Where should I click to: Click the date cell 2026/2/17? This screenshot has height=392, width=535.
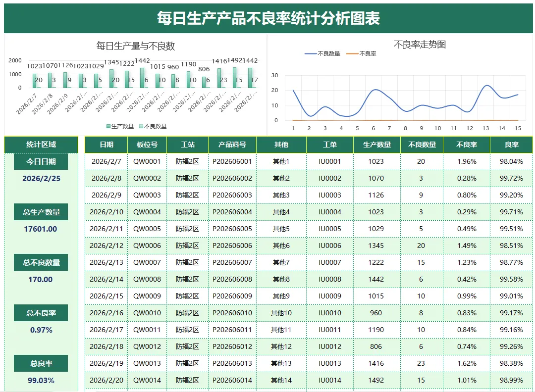click(x=107, y=330)
